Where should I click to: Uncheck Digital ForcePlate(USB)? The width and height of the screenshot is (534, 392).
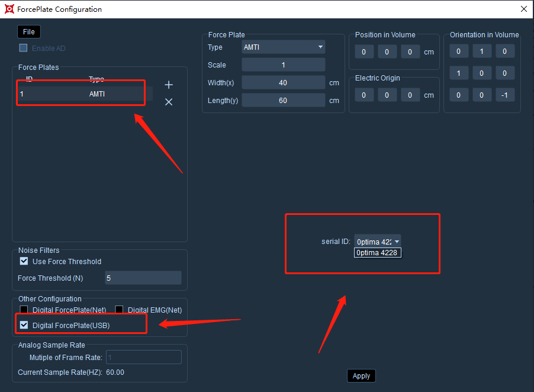pyautogui.click(x=24, y=325)
